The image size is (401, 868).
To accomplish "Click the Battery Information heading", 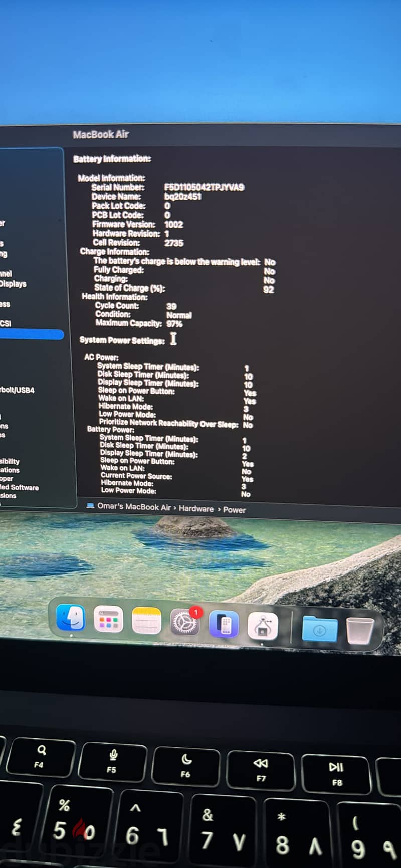I will [112, 159].
